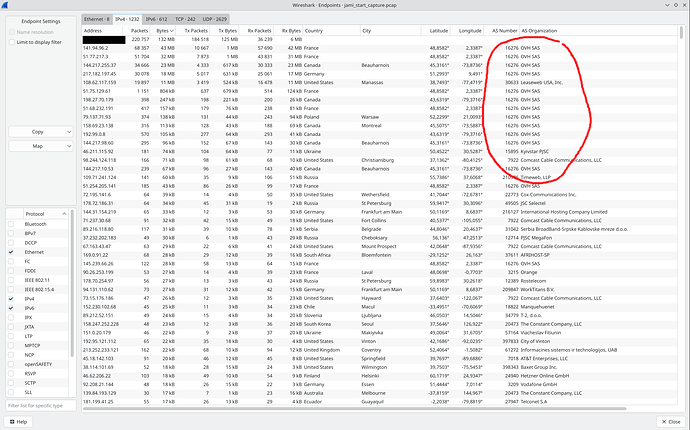690x430 pixels.
Task: Click the Help button
Action: pyautogui.click(x=18, y=422)
